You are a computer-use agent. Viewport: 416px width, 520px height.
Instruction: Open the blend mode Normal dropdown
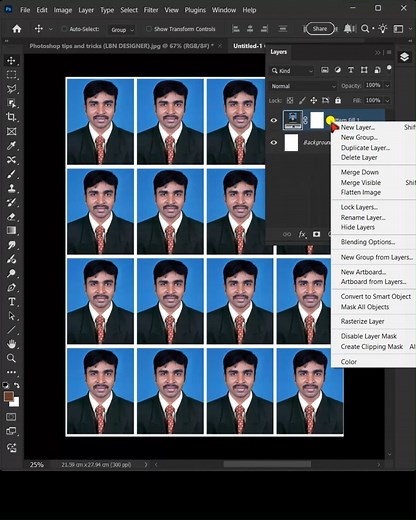coord(303,86)
